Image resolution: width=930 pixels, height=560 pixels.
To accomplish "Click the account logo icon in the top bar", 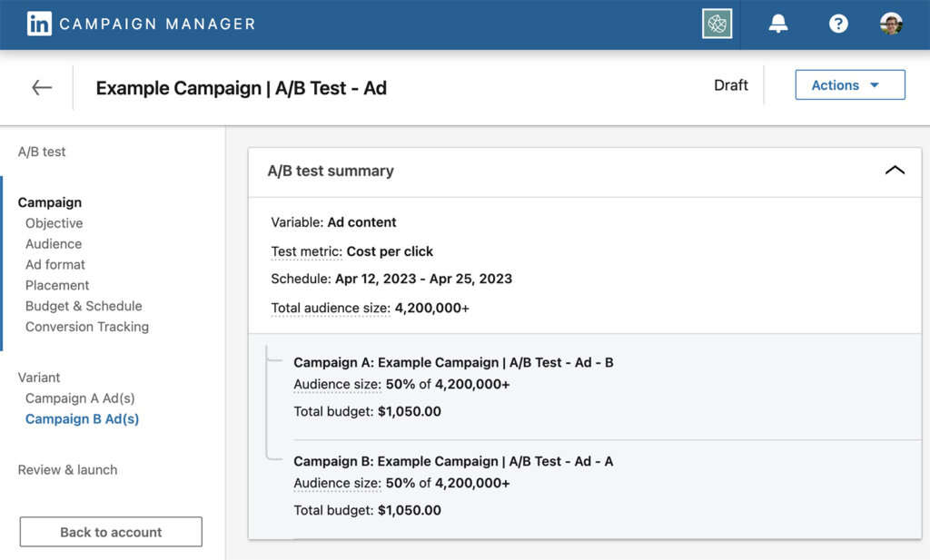I will click(x=717, y=24).
